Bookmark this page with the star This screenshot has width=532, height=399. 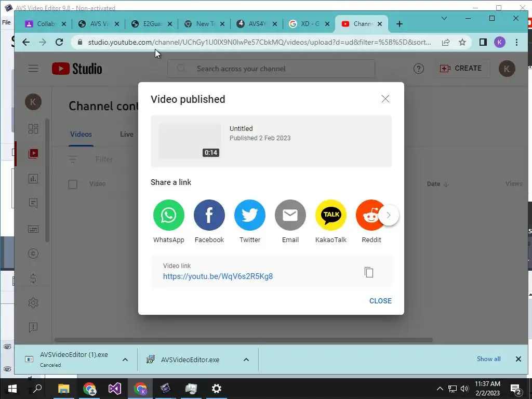click(462, 42)
